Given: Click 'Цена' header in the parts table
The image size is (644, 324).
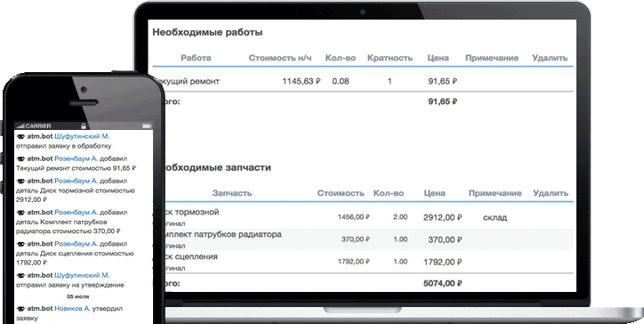Looking at the screenshot, I should tap(435, 193).
